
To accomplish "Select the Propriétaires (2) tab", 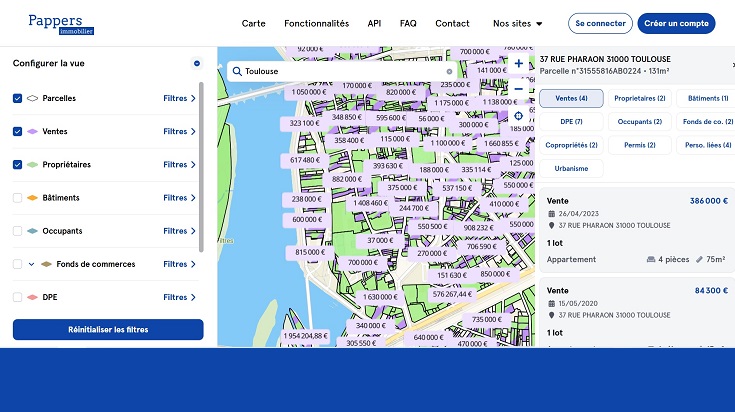I will (640, 98).
